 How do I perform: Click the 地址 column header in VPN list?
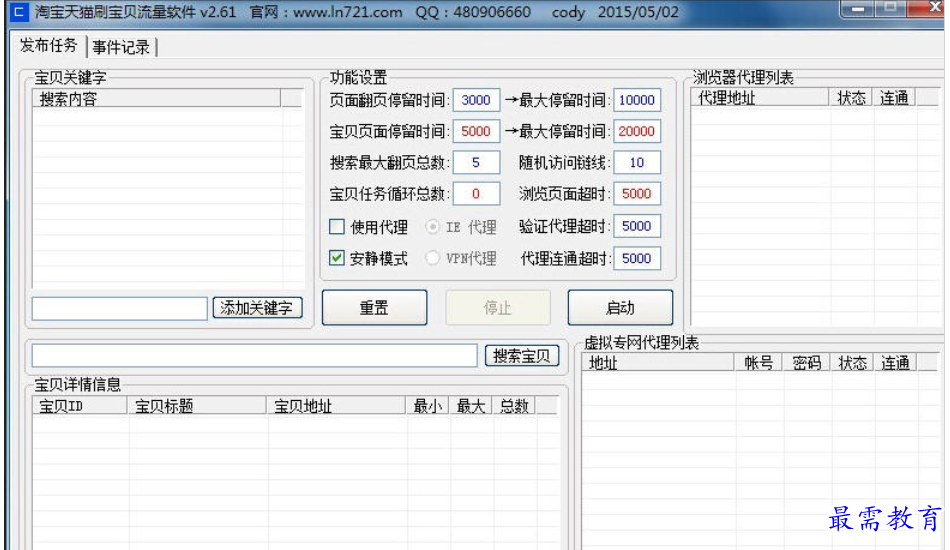click(x=658, y=363)
